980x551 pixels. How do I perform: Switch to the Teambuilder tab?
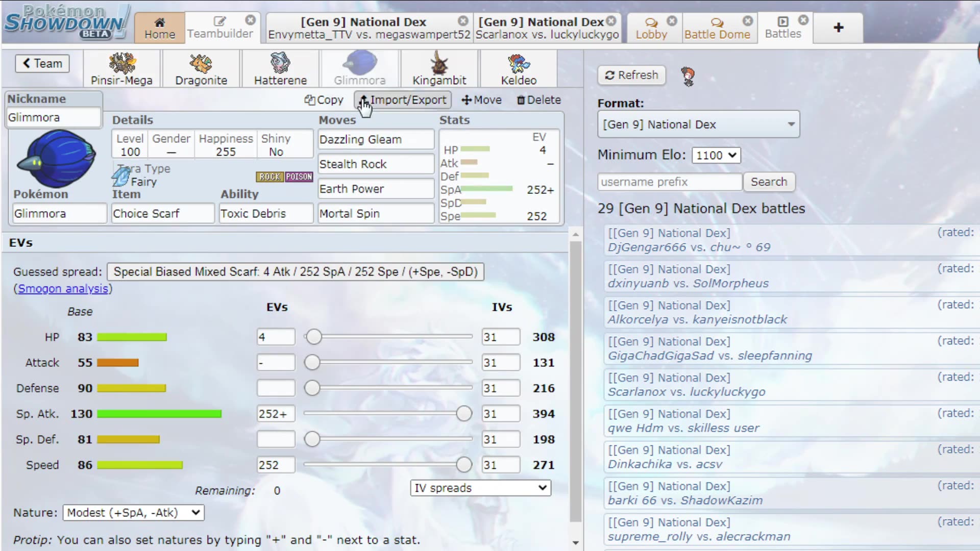pos(219,28)
